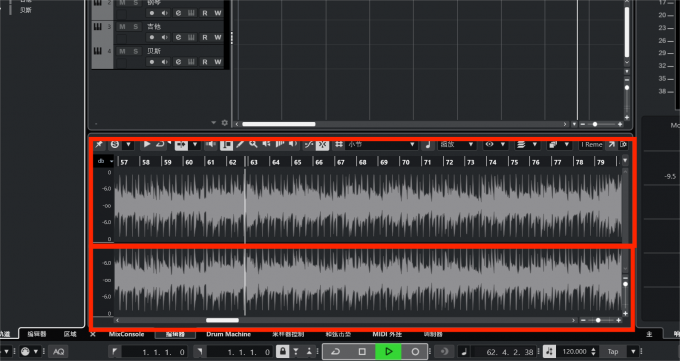Toggle read automation (R) on 吉他 track

click(205, 38)
